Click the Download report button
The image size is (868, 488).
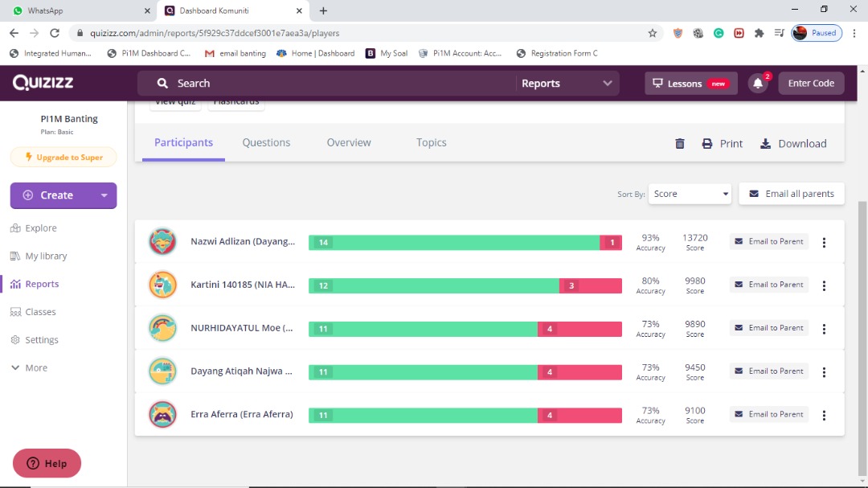(792, 144)
